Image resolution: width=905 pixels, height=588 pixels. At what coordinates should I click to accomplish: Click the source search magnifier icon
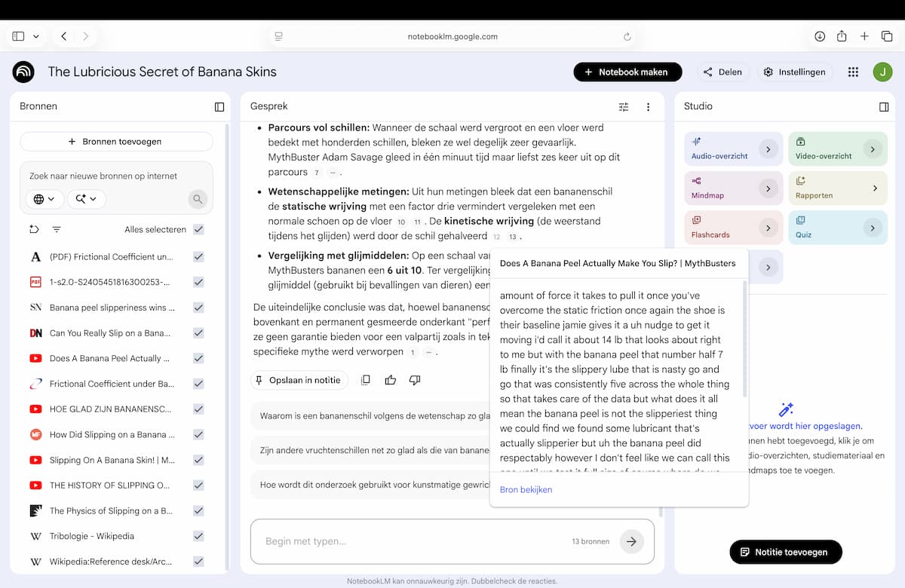tap(198, 199)
